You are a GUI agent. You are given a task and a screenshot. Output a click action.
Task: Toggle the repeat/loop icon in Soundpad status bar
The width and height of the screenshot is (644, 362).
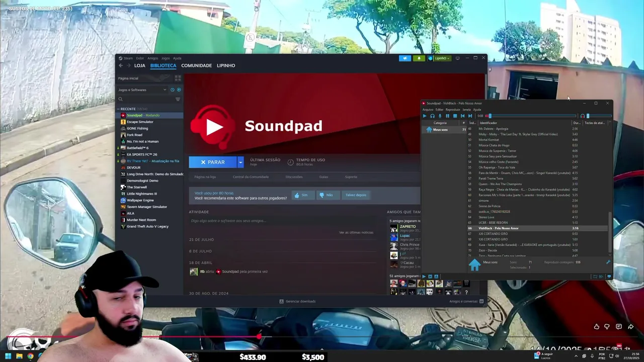(595, 276)
